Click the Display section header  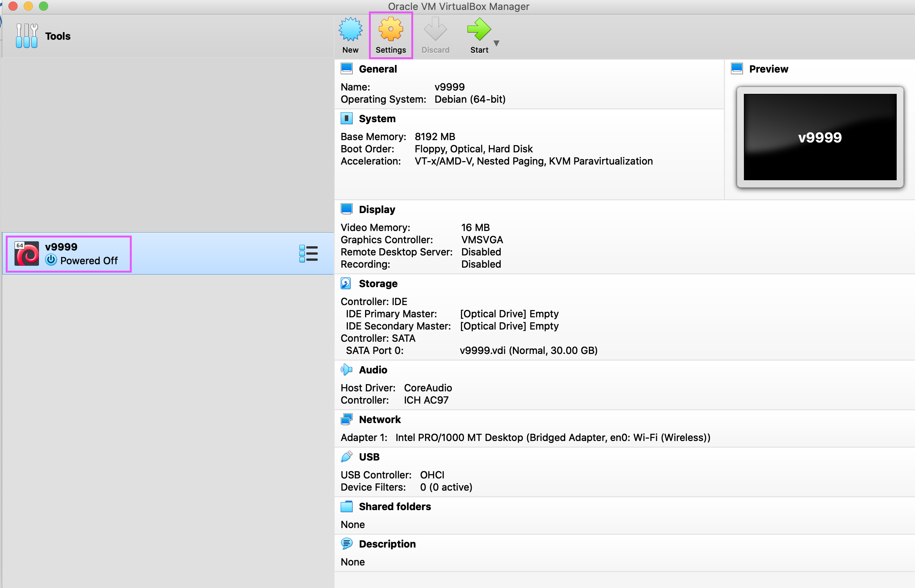(x=377, y=210)
